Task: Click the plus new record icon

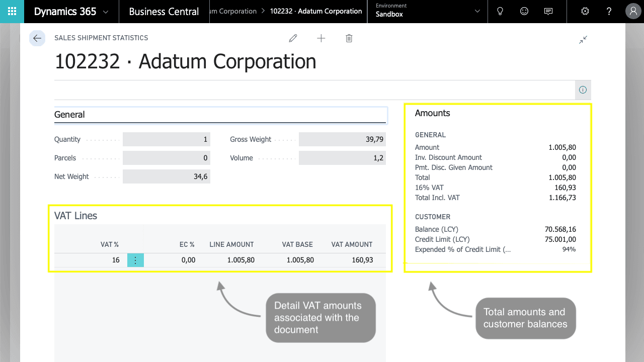Action: [x=321, y=38]
